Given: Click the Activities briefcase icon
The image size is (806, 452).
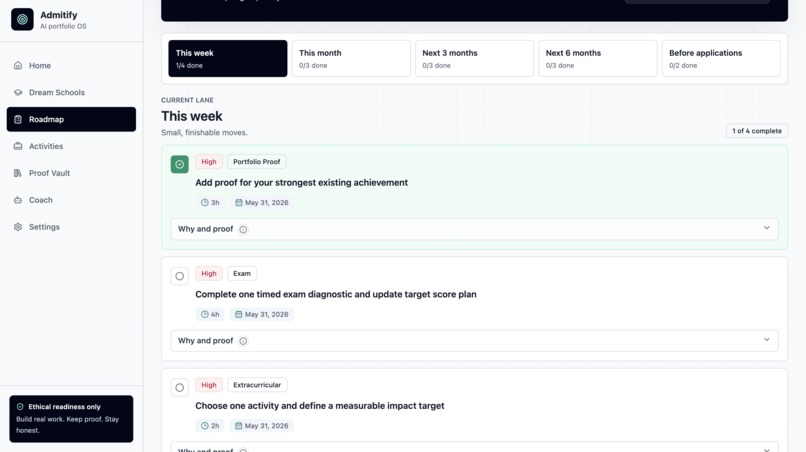Looking at the screenshot, I should (18, 146).
